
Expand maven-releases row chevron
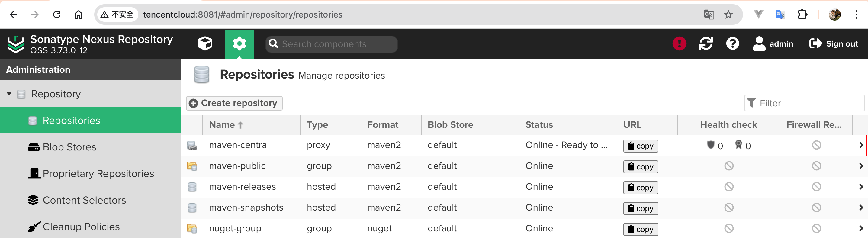click(x=861, y=187)
